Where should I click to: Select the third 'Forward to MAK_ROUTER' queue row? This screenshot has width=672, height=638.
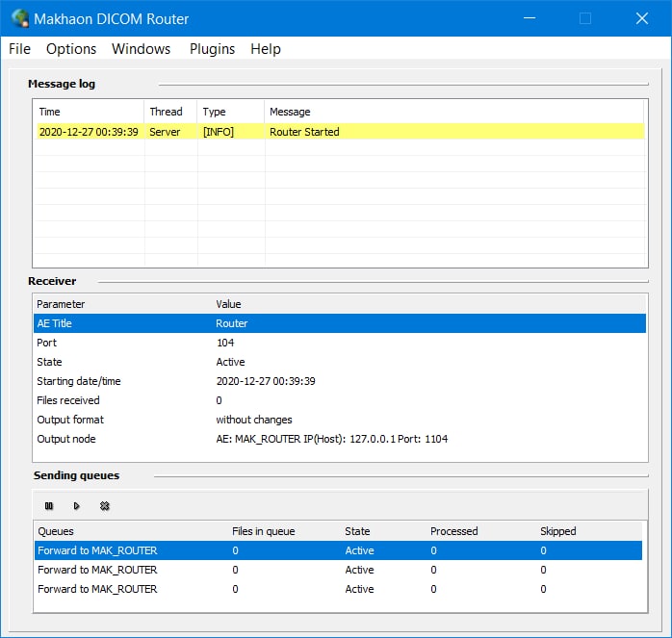click(338, 589)
